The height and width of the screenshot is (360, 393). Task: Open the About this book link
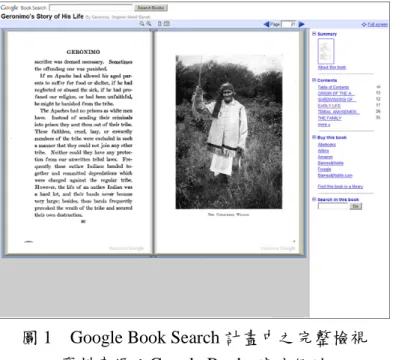click(x=332, y=67)
